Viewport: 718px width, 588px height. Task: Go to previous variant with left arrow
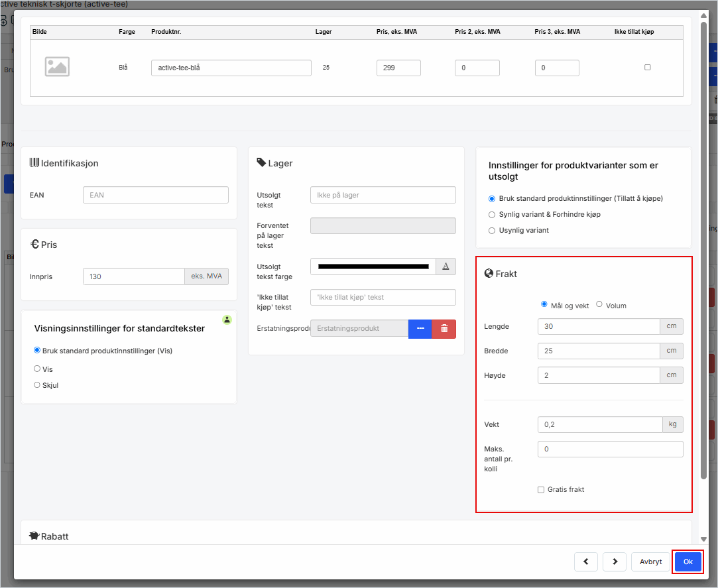click(x=586, y=561)
